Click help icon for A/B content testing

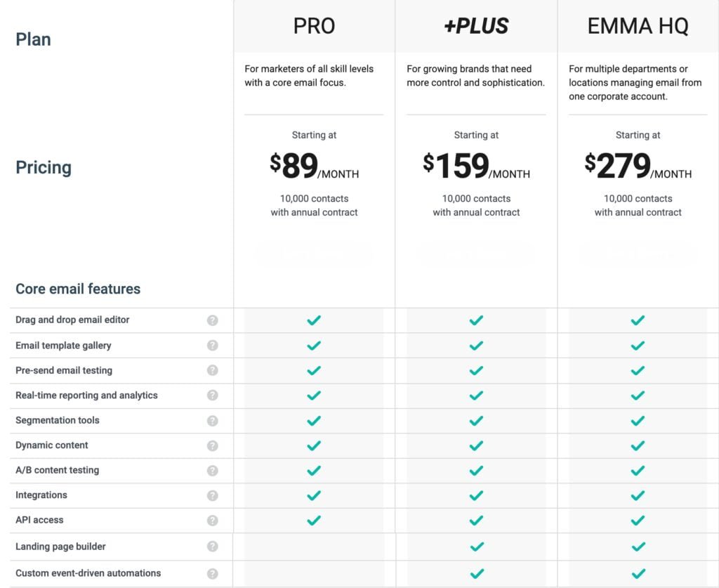click(x=213, y=471)
